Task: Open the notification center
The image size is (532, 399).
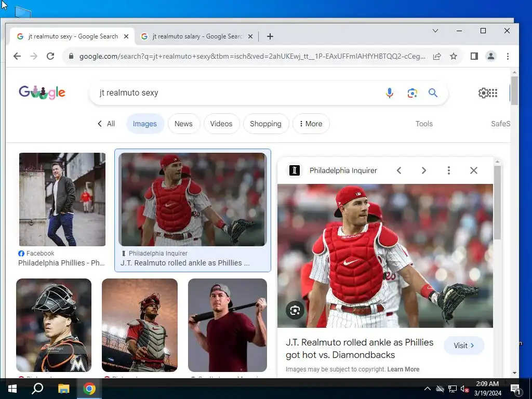Action: pyautogui.click(x=515, y=389)
